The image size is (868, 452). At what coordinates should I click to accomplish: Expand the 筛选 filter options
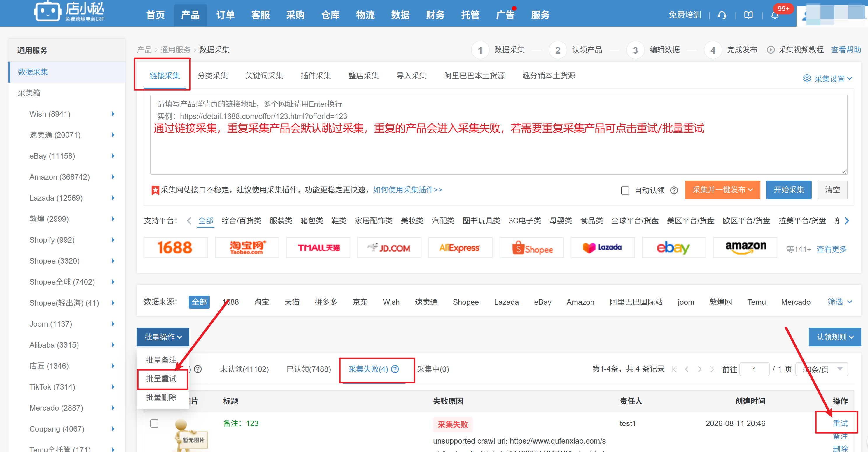click(840, 302)
